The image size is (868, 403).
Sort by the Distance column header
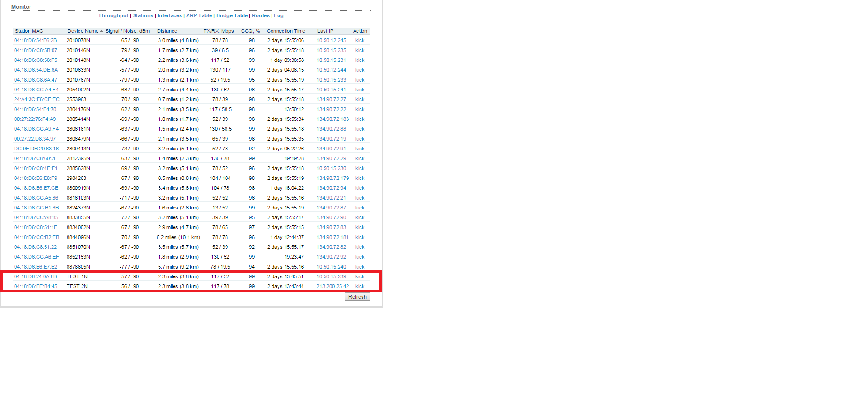tap(167, 31)
